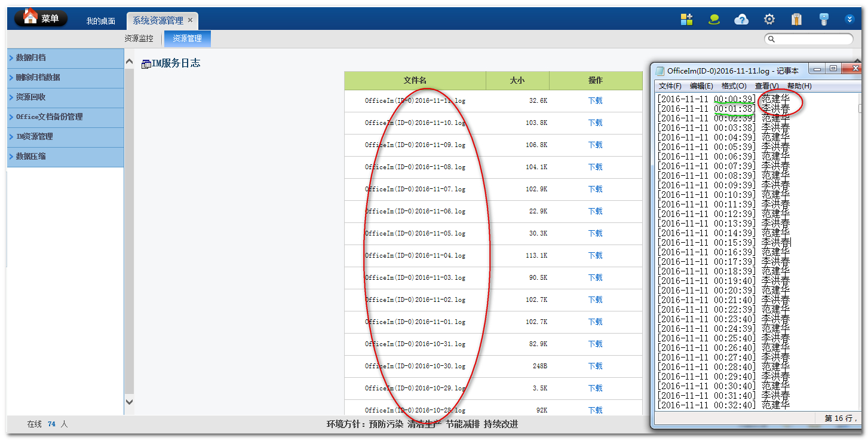Click the shirt-and-tie icon in header

tap(796, 19)
